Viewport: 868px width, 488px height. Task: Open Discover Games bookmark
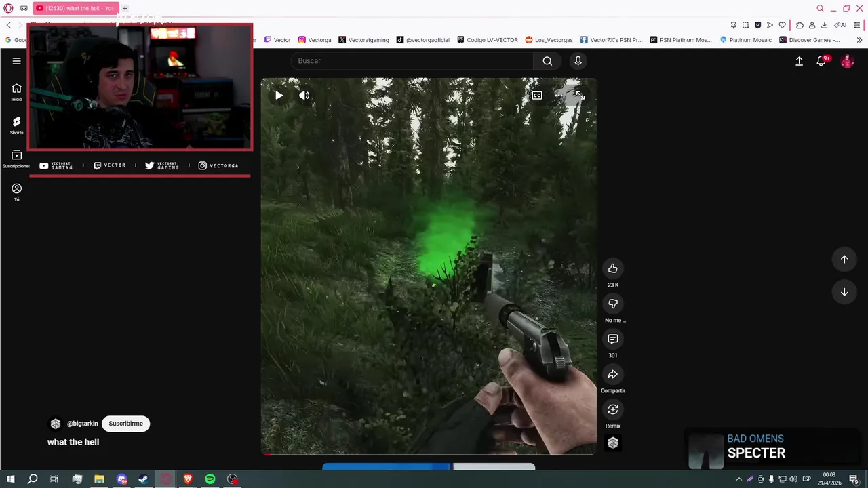[810, 40]
